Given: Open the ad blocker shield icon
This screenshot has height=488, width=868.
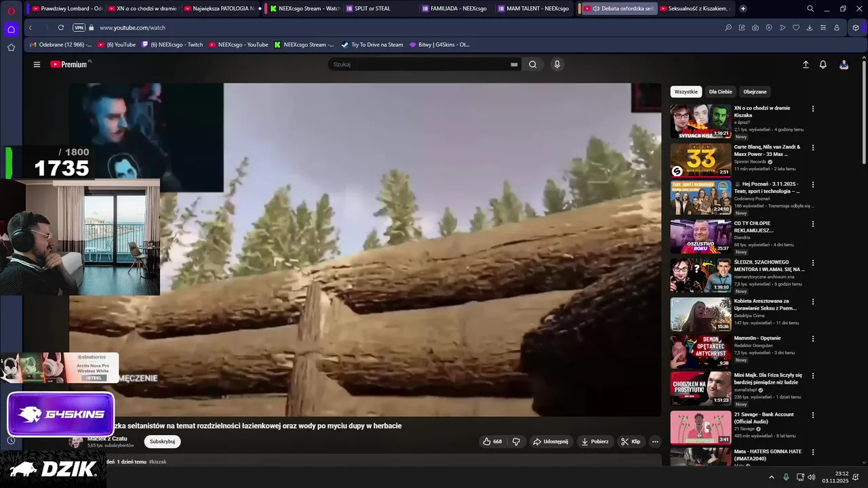Looking at the screenshot, I should [x=769, y=28].
